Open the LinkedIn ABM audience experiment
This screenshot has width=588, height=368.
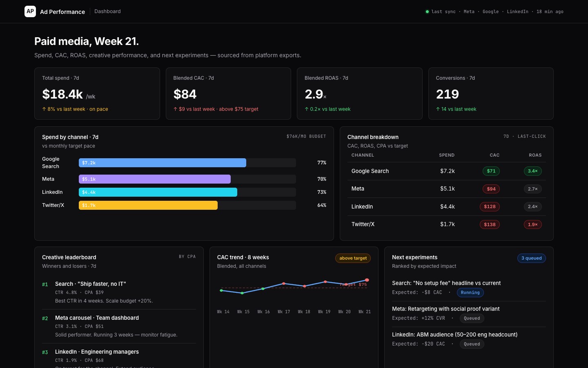(469, 340)
